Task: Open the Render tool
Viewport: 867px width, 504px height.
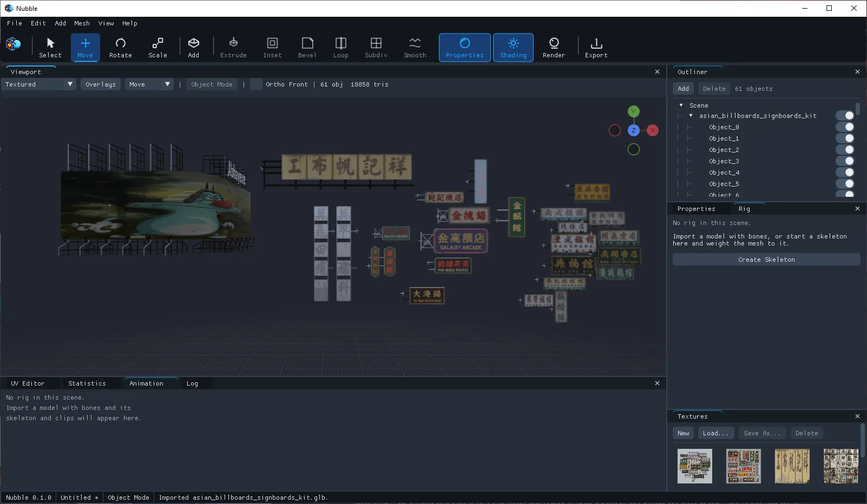Action: pyautogui.click(x=554, y=48)
